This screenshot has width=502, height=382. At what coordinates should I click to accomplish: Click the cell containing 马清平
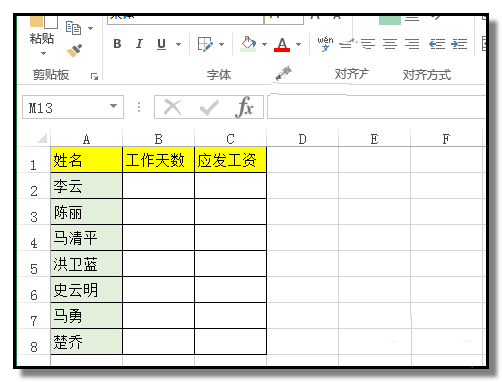[x=86, y=238]
